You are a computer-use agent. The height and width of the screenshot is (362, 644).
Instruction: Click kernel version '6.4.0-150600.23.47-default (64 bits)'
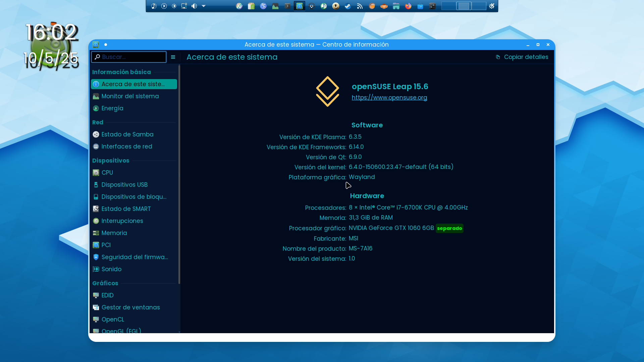[401, 167]
